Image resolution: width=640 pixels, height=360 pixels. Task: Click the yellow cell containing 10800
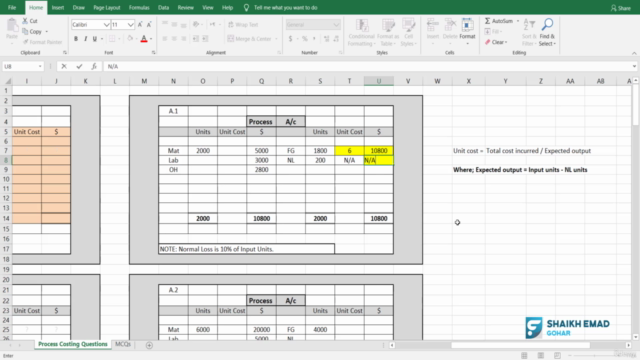(379, 151)
